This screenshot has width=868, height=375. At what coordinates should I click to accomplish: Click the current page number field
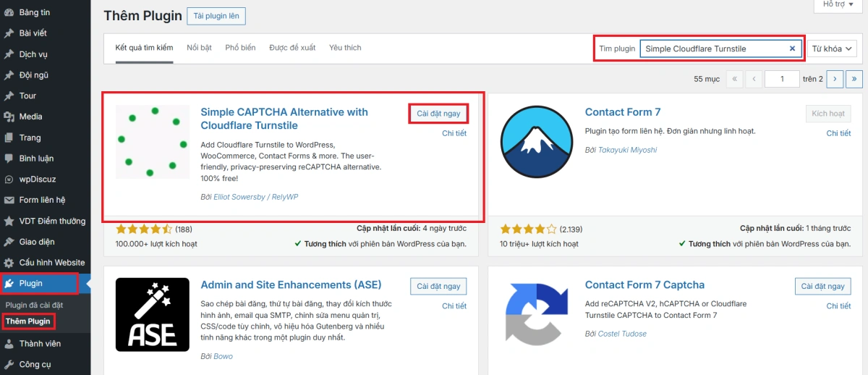[x=783, y=79]
